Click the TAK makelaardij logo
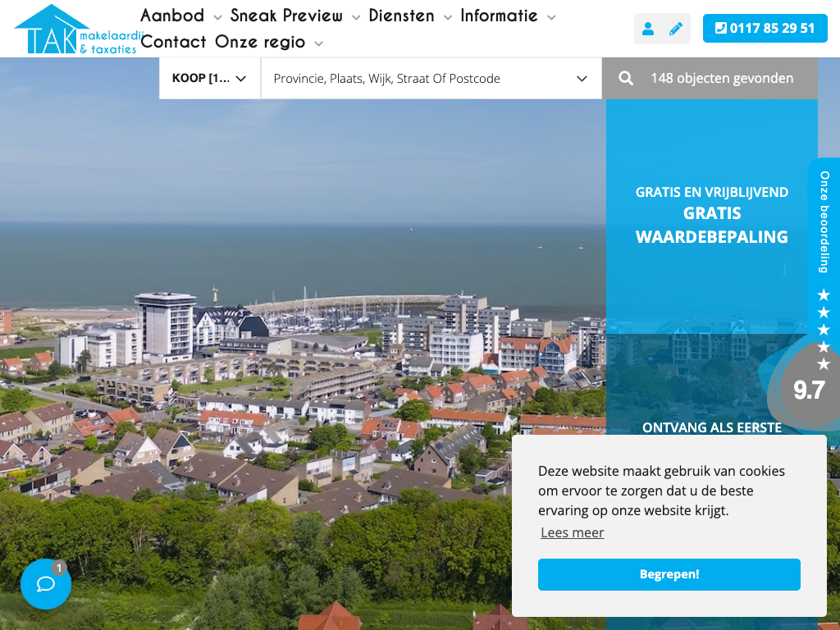The width and height of the screenshot is (840, 630). coord(75,30)
